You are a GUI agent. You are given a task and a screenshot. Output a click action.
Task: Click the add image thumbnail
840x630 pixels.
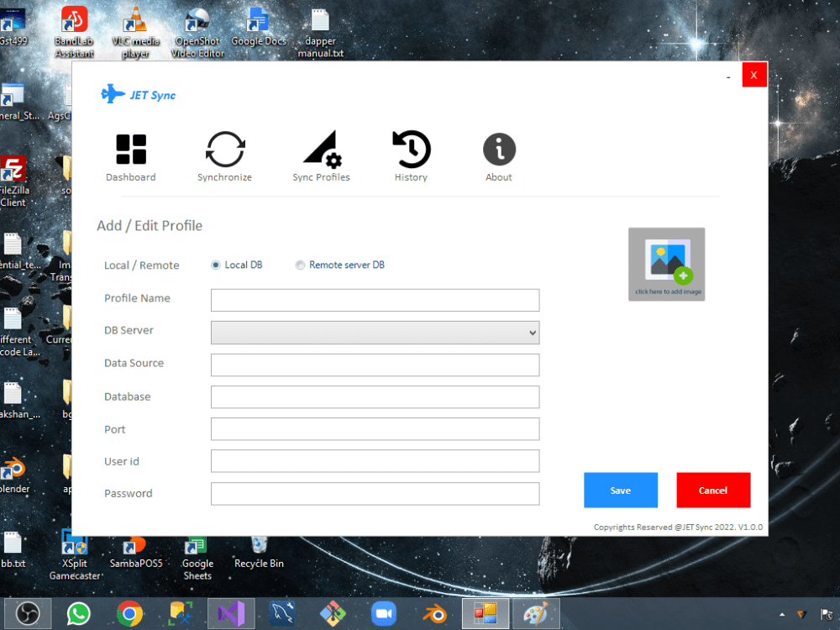point(666,264)
